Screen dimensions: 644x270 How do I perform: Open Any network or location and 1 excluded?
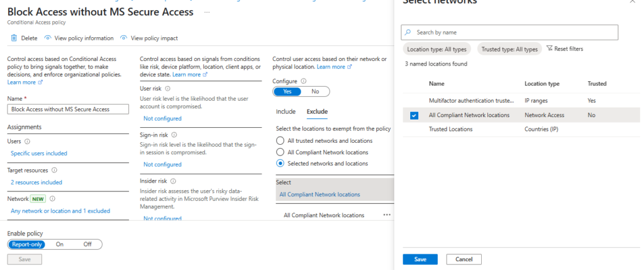[60, 211]
